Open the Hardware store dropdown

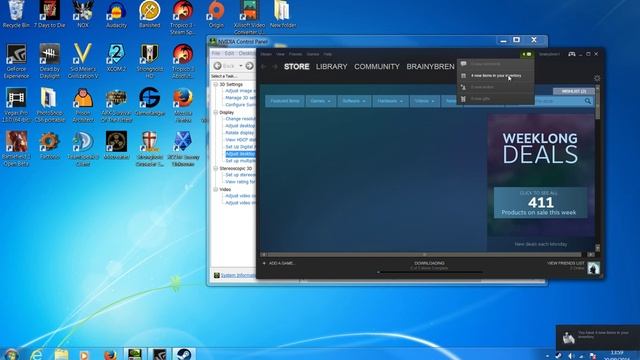[390, 101]
